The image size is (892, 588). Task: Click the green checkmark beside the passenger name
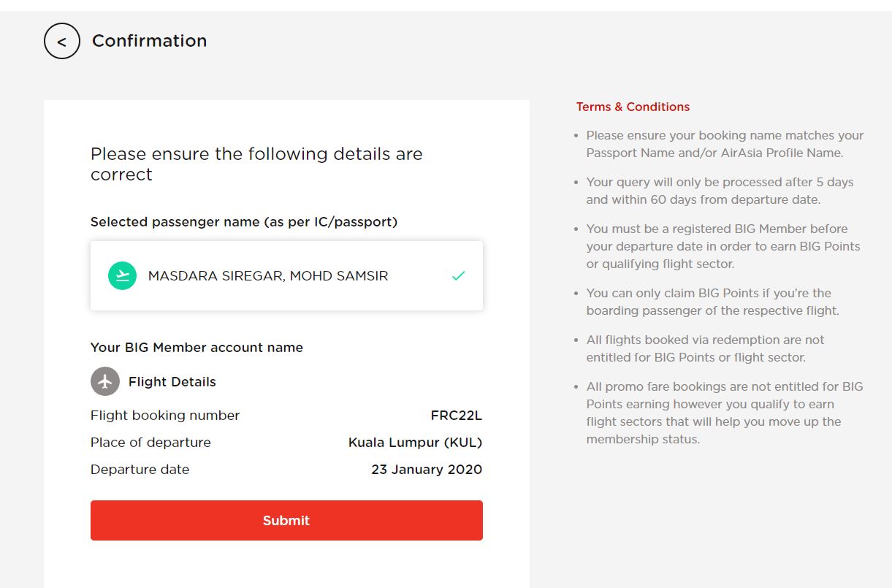tap(458, 275)
